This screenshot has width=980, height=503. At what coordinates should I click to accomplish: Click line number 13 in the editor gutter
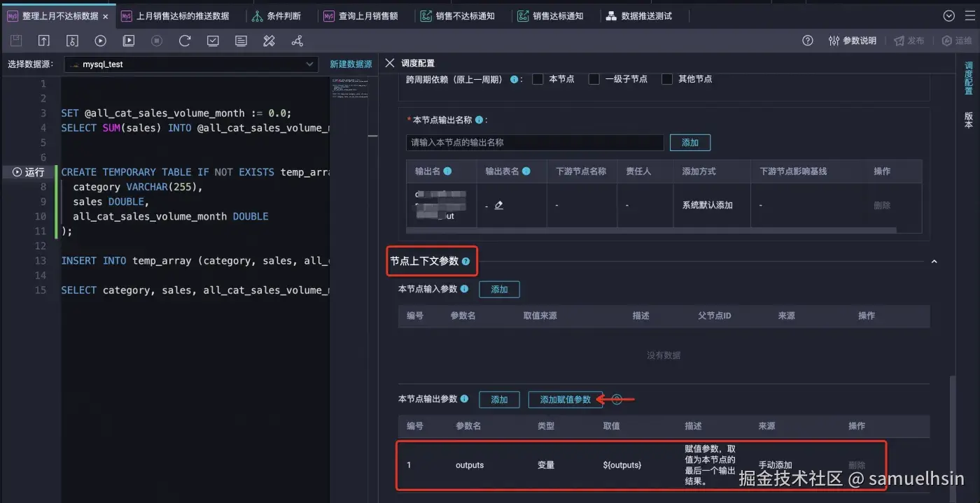point(40,261)
